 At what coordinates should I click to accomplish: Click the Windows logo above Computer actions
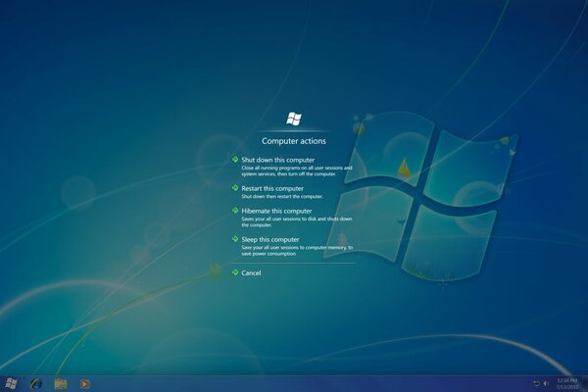294,119
